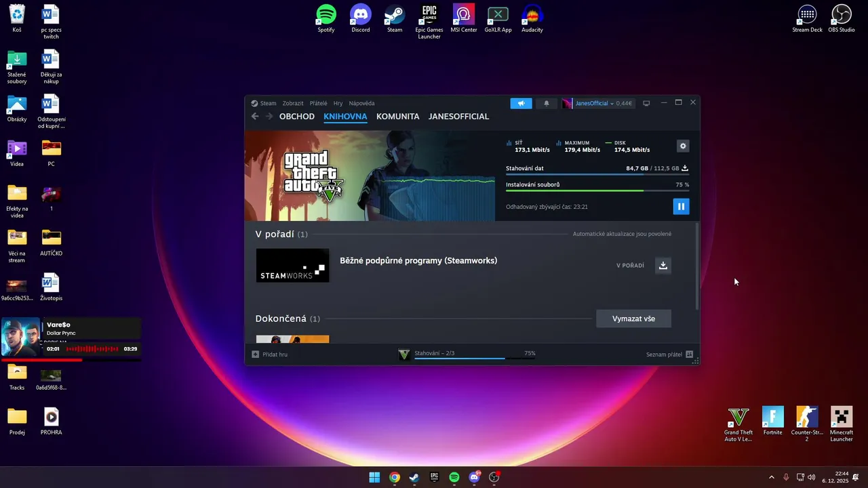Open the OBS Studio shortcut
This screenshot has width=868, height=488.
point(842,19)
